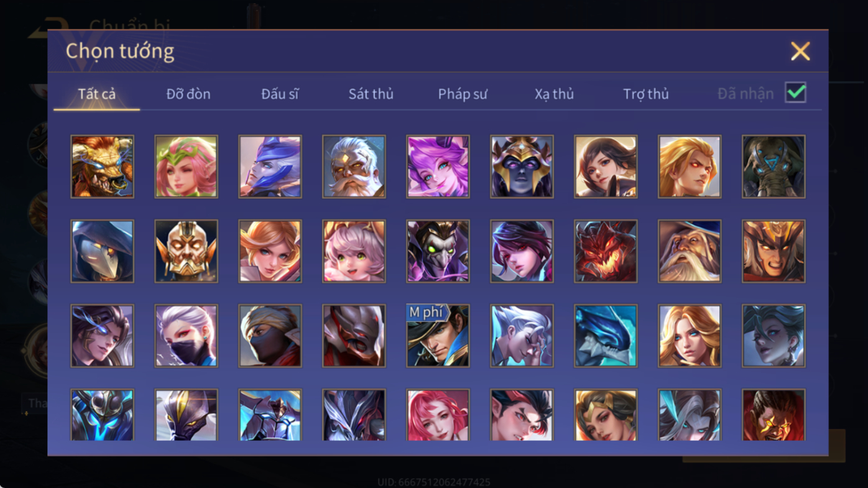
Task: Select the masked white-haired ninja woman
Action: pos(186,336)
